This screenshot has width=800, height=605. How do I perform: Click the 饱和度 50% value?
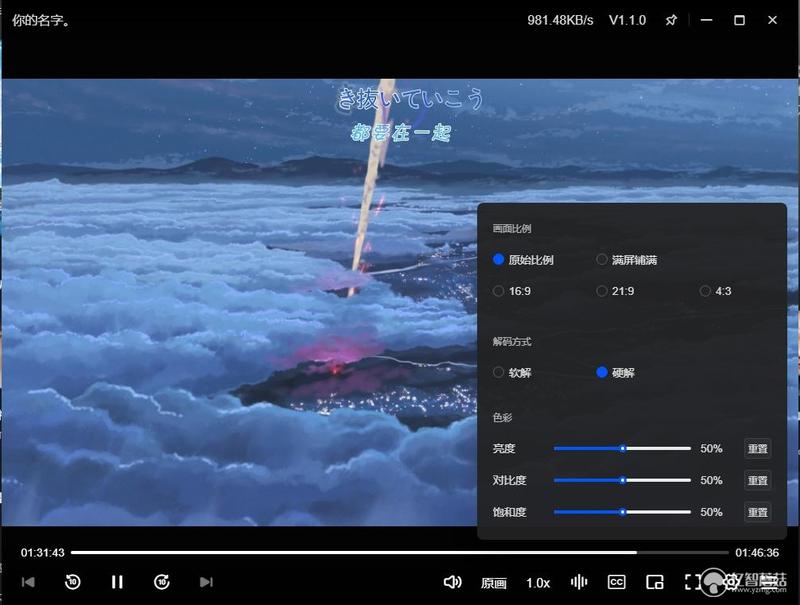point(711,512)
